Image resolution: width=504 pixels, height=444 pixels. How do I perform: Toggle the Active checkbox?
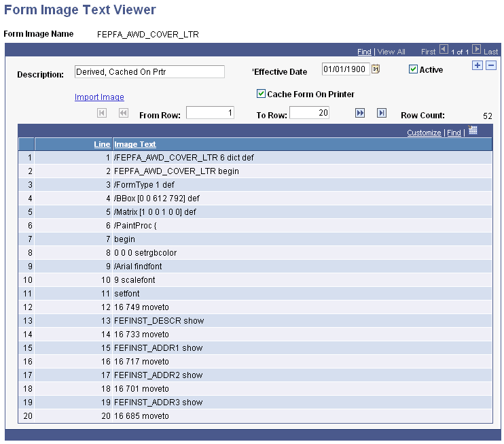(x=413, y=69)
